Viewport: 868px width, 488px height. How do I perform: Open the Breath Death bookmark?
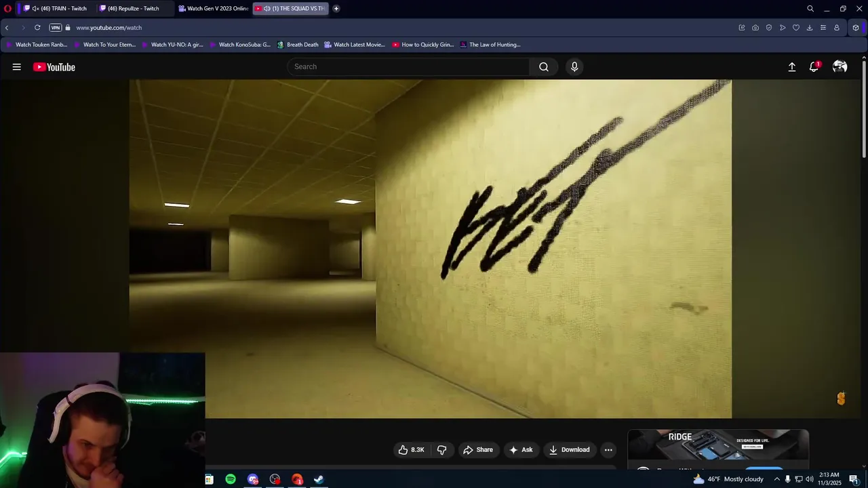(x=298, y=45)
